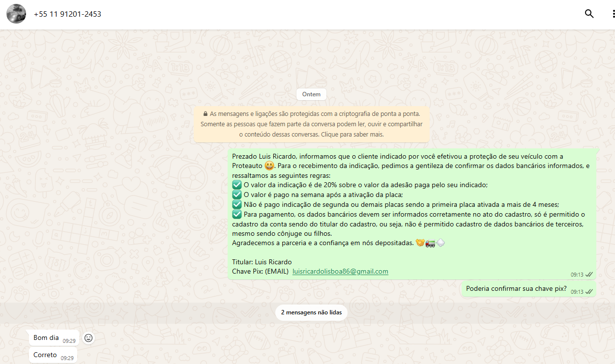Open contact info for +55 11 91201-2453

(67, 14)
